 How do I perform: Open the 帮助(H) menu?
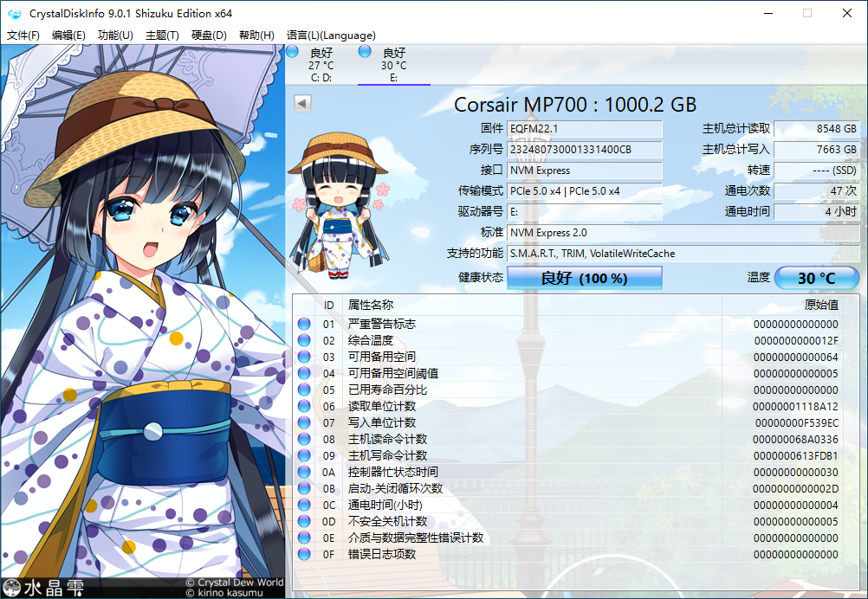(256, 35)
